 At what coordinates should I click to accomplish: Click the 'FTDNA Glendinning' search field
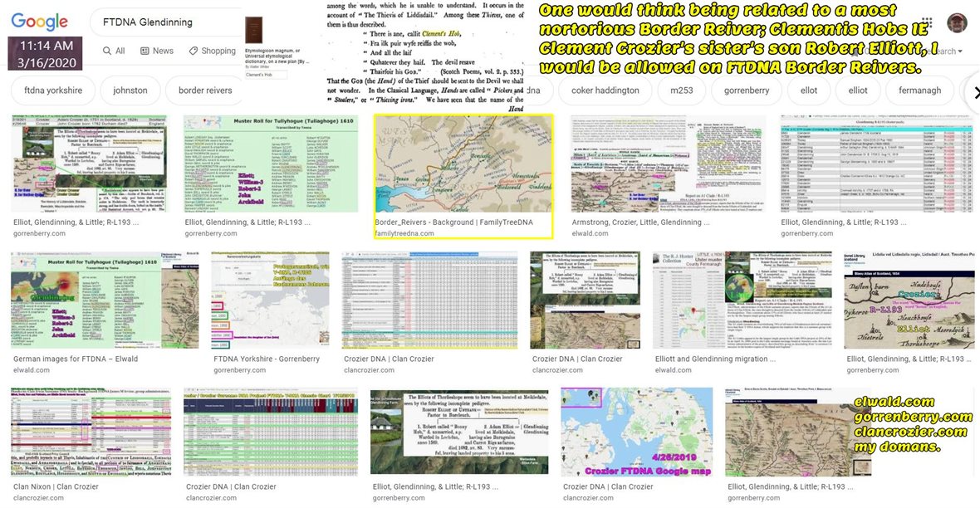[x=166, y=22]
